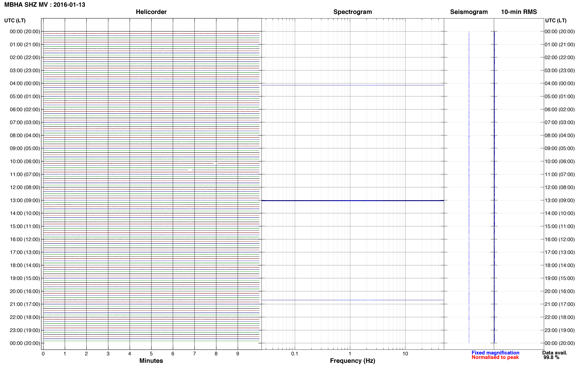This screenshot has height=368, width=588.
Task: Click the 'Frequency (Hz)' axis title
Action: [352, 361]
